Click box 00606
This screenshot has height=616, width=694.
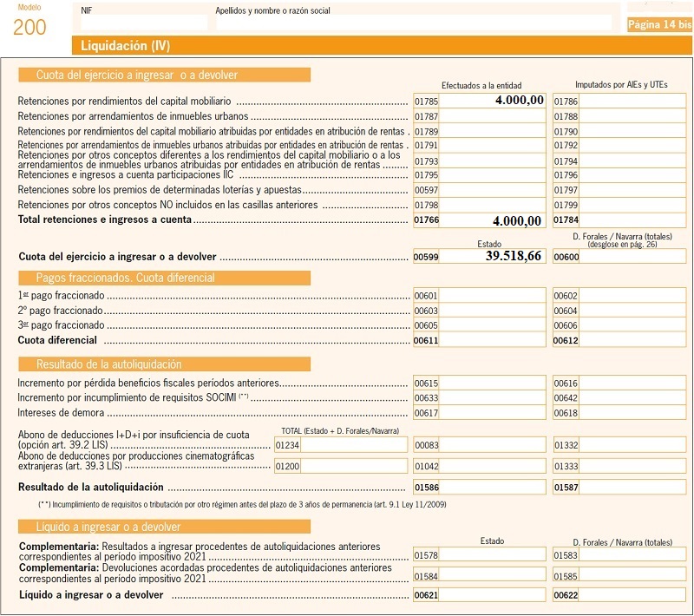632,325
